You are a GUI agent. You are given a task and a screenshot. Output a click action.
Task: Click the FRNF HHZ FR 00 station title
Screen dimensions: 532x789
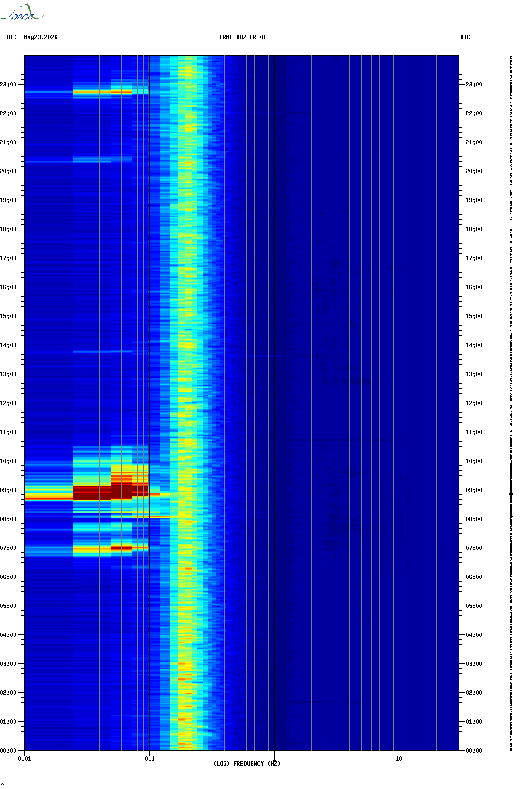click(x=243, y=37)
